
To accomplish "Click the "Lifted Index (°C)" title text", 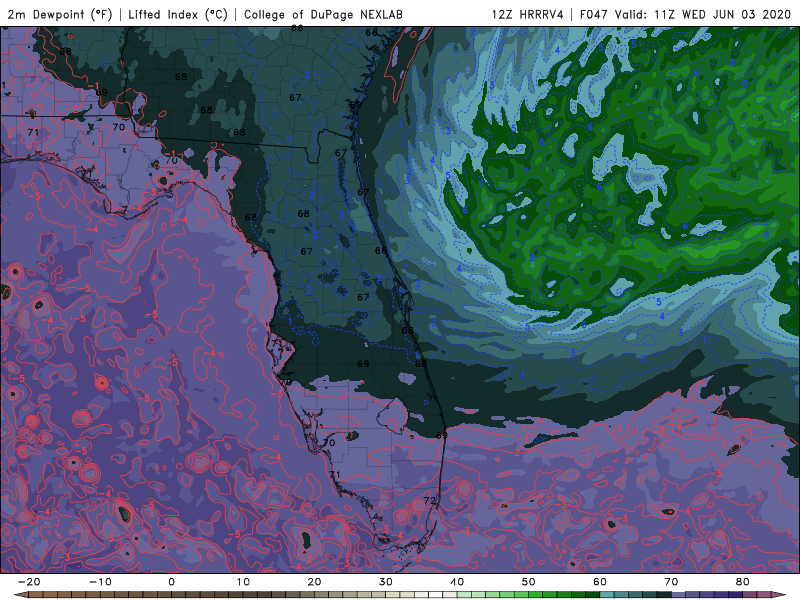I will pos(178,15).
